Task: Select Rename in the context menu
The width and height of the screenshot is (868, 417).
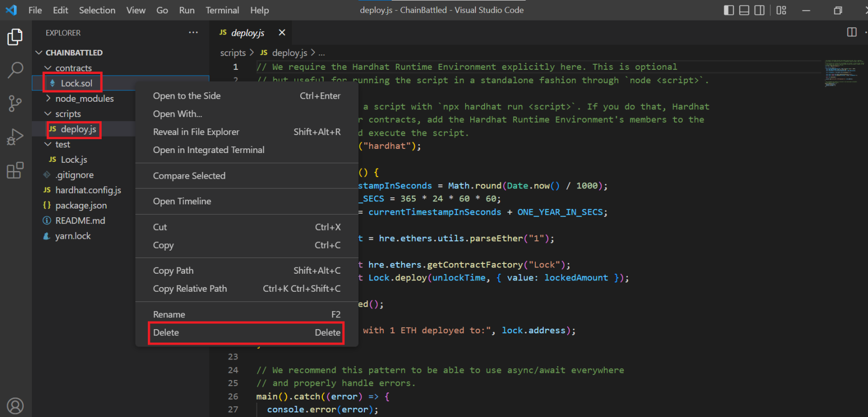Action: click(246, 314)
